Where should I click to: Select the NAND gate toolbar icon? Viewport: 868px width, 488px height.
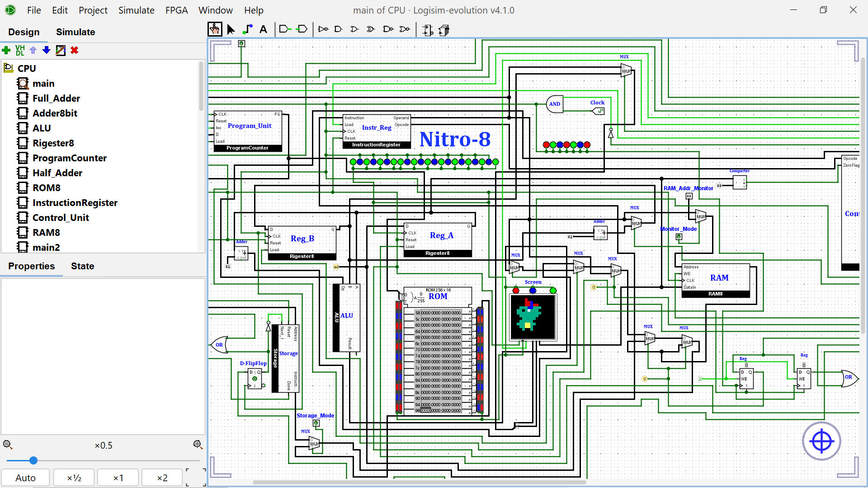point(388,30)
